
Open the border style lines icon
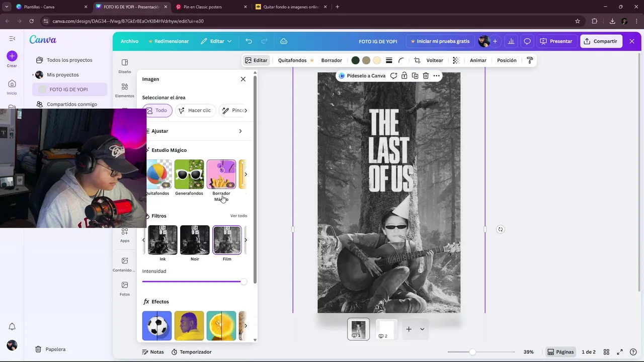(x=389, y=60)
